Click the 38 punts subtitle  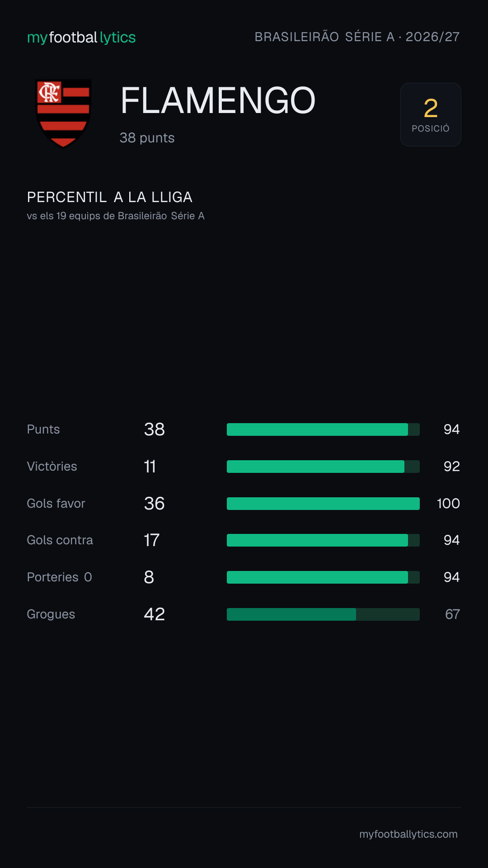click(x=147, y=138)
